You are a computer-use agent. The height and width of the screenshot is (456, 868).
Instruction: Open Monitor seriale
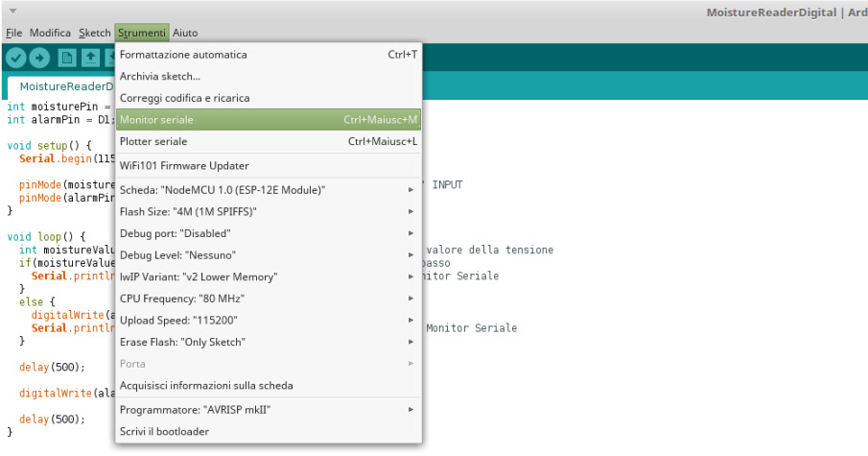pos(269,120)
